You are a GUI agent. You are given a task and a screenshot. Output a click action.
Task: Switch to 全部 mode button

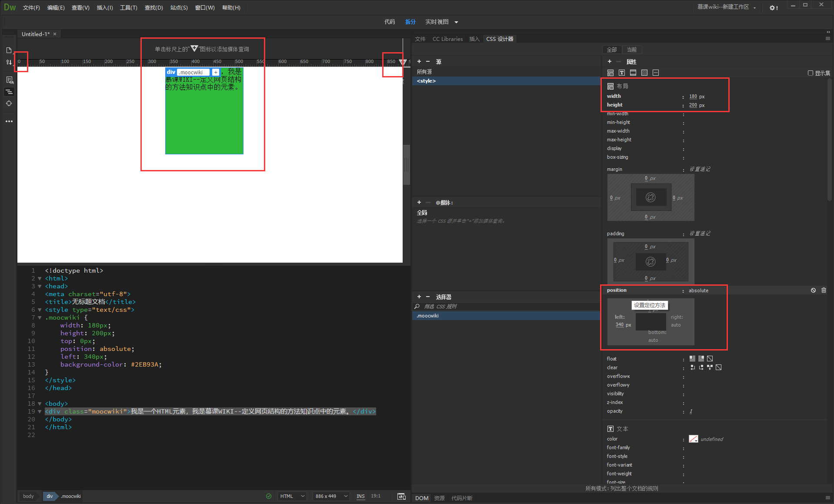[612, 50]
